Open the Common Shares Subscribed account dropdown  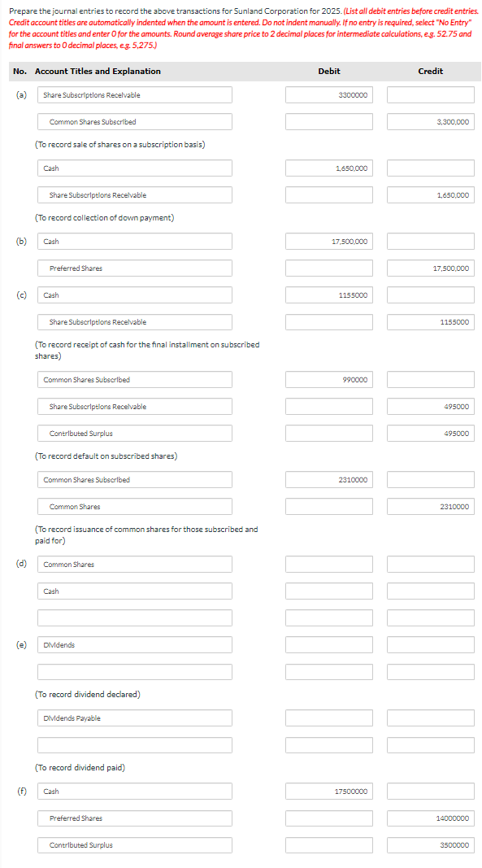click(x=134, y=121)
